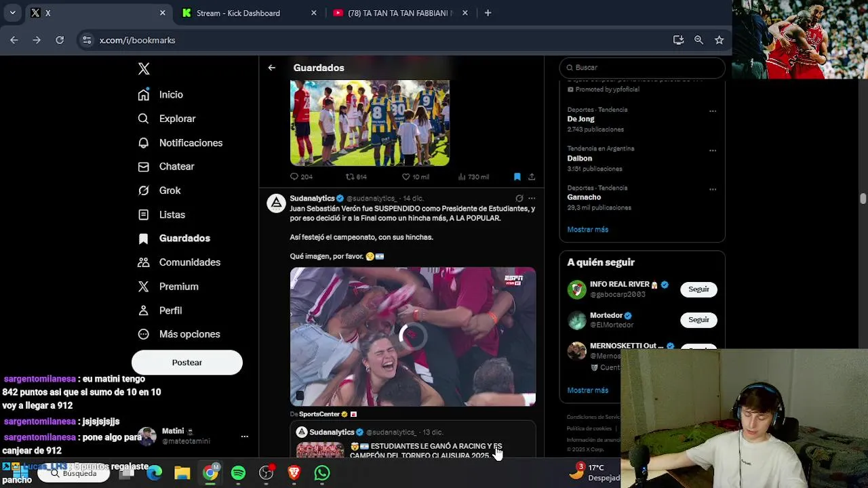Open Brave browser from the taskbar
Viewport: 868px width, 488px height.
tap(294, 473)
